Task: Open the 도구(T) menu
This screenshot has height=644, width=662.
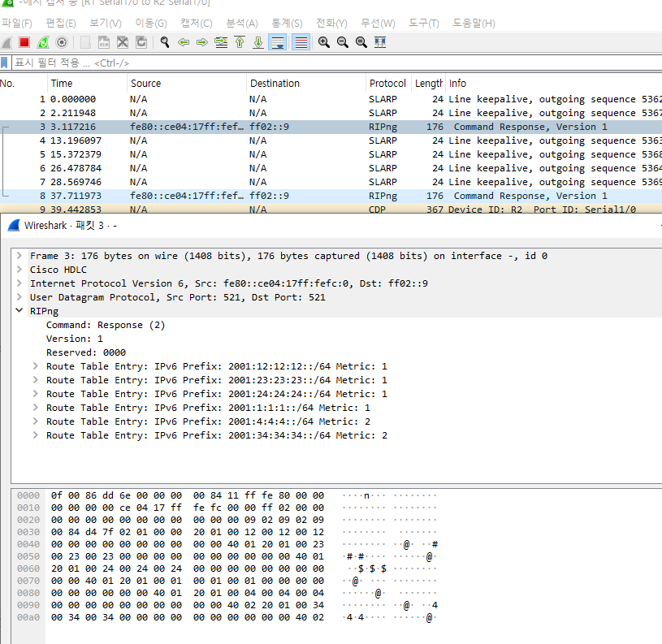Action: pyautogui.click(x=424, y=24)
